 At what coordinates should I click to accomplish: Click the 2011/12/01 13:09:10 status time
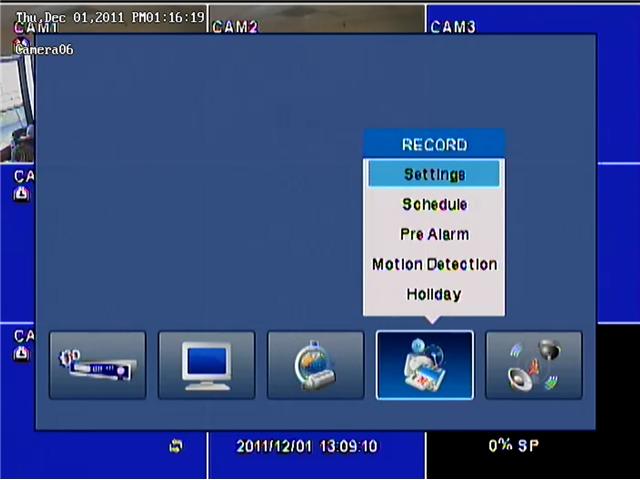pos(307,446)
